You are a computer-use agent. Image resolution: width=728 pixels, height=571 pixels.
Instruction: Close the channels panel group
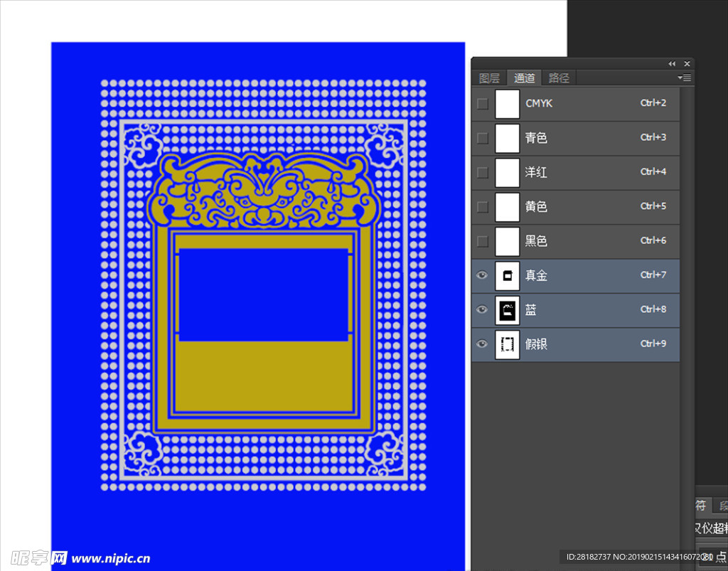click(x=687, y=64)
